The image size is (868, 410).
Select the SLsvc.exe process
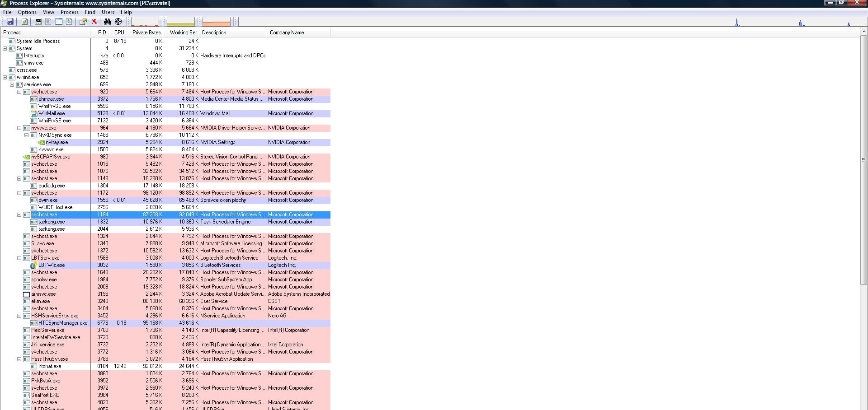click(165, 243)
